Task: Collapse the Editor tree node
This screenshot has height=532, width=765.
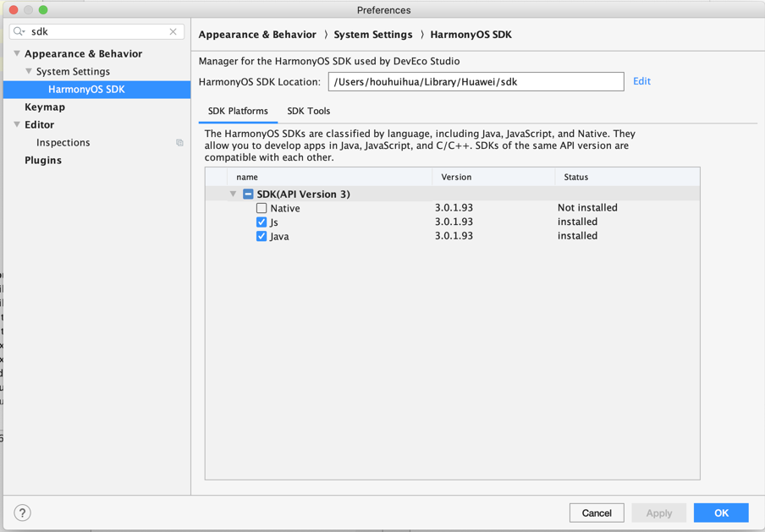Action: coord(17,124)
